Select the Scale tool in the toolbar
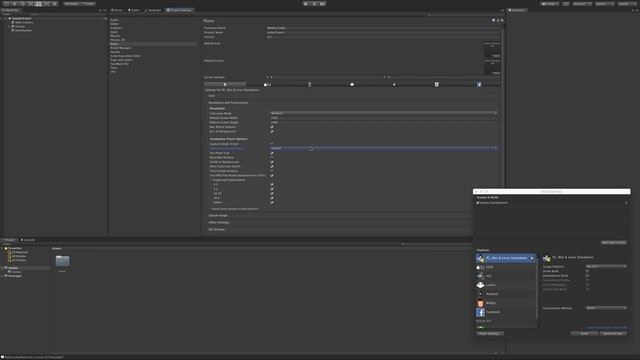Image resolution: width=640 pixels, height=360 pixels. click(30, 4)
